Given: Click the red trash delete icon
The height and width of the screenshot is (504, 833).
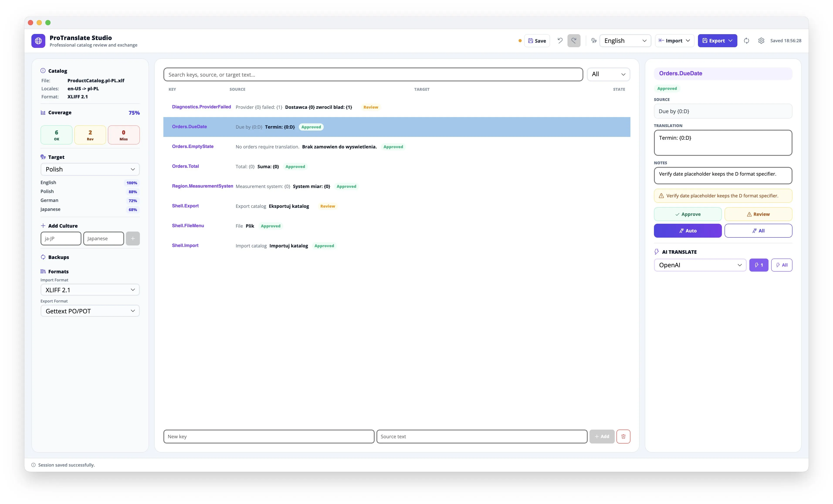Looking at the screenshot, I should [623, 436].
